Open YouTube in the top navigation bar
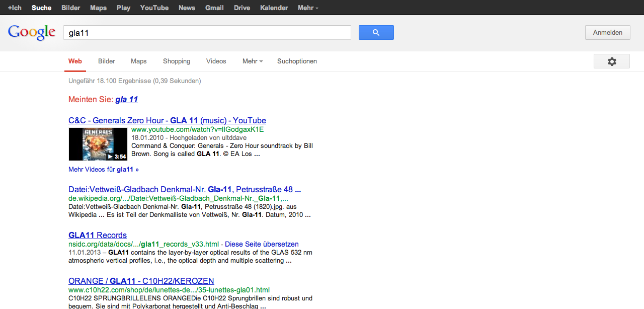This screenshot has width=644, height=309. [x=154, y=8]
